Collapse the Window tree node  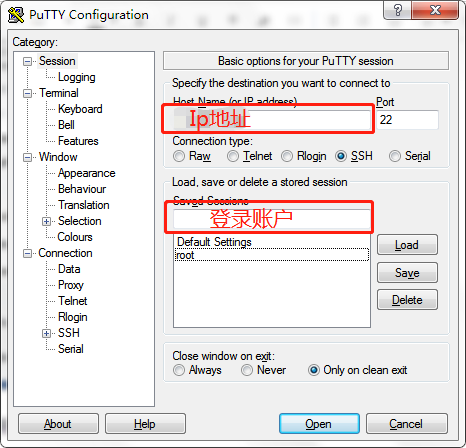(27, 157)
